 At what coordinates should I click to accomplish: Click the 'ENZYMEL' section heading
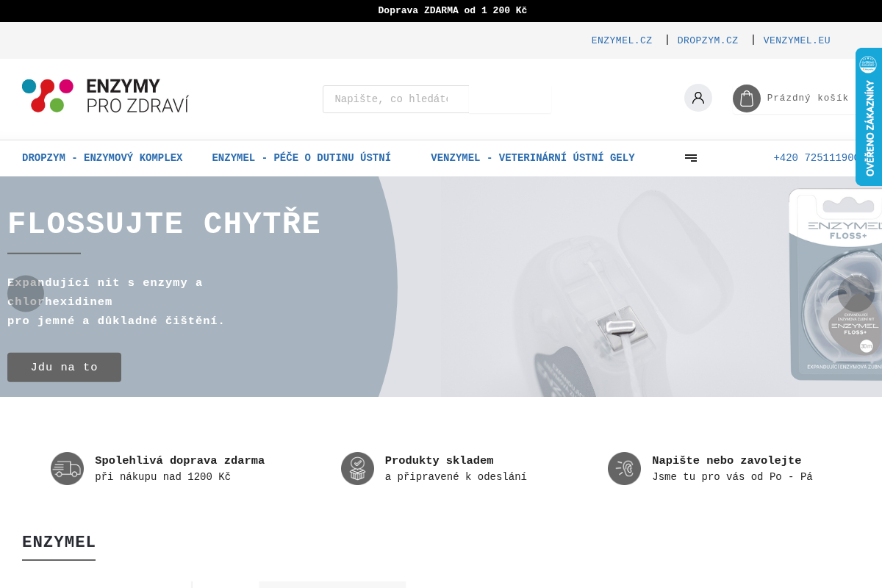[x=59, y=542]
